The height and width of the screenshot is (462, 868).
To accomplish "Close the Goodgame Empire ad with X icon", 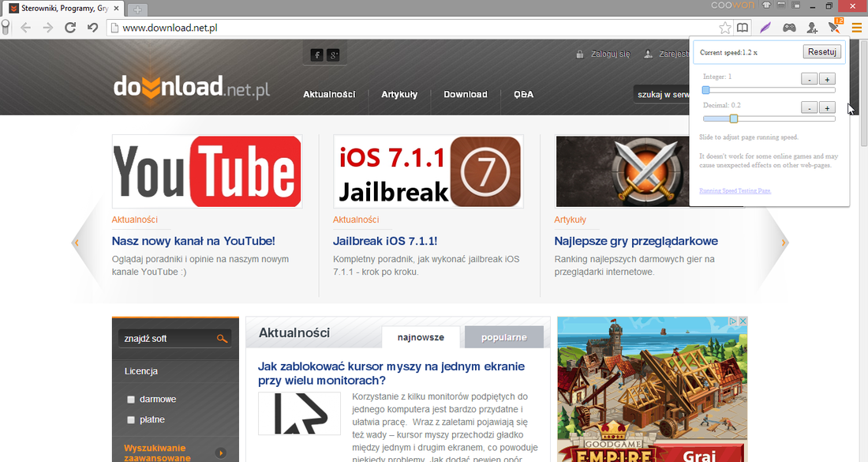I will click(x=743, y=321).
